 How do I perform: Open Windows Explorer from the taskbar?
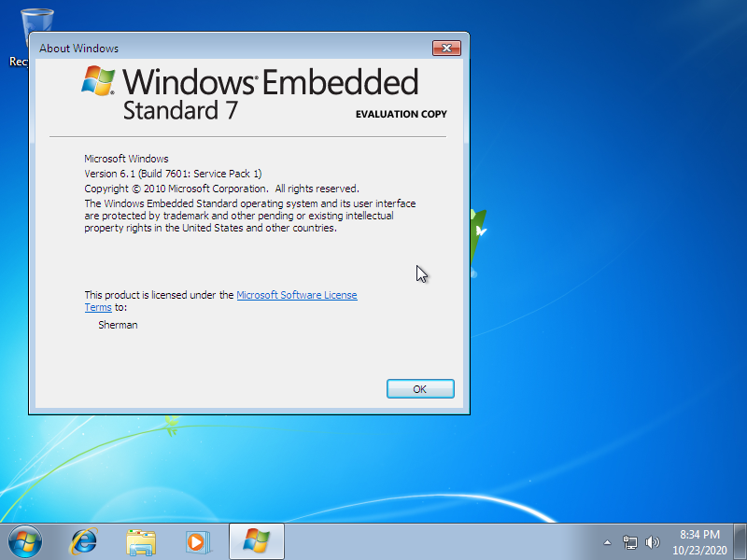point(141,541)
